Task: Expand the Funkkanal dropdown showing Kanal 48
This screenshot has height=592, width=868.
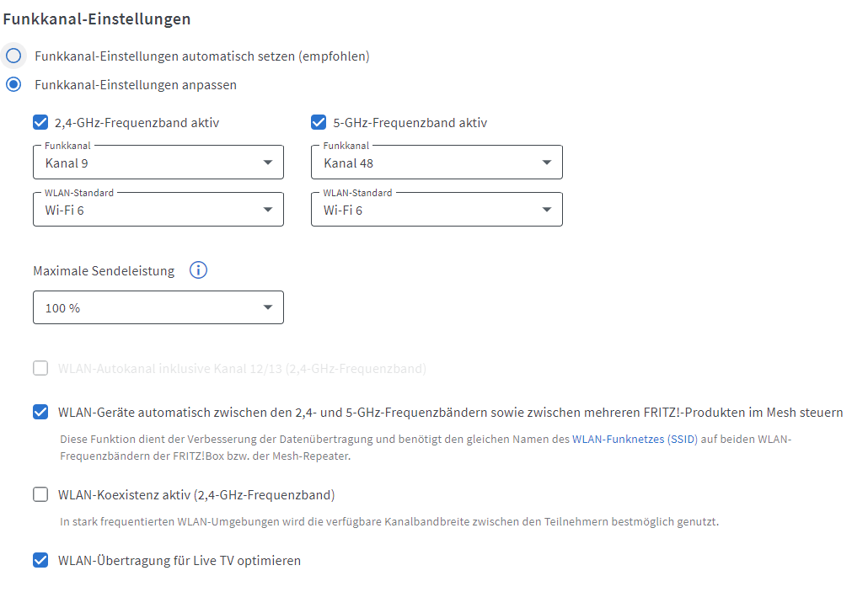Action: coord(437,163)
